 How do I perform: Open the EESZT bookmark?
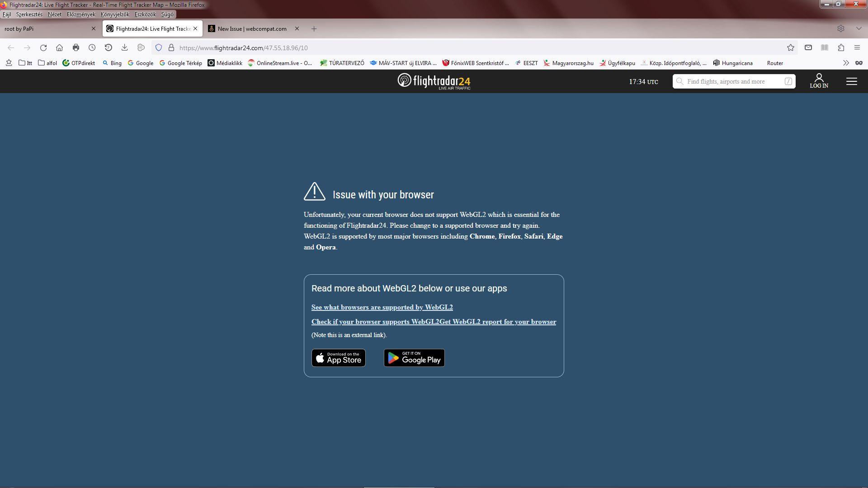click(x=526, y=63)
